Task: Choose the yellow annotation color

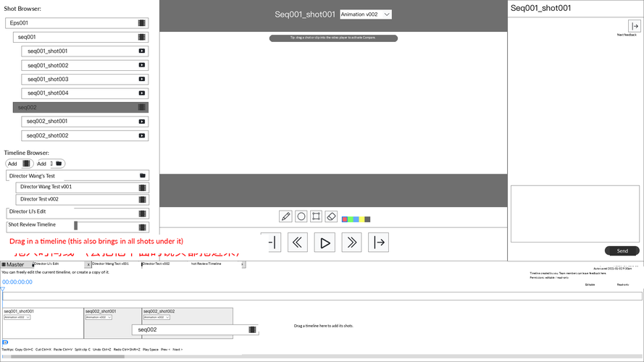Action: click(361, 219)
